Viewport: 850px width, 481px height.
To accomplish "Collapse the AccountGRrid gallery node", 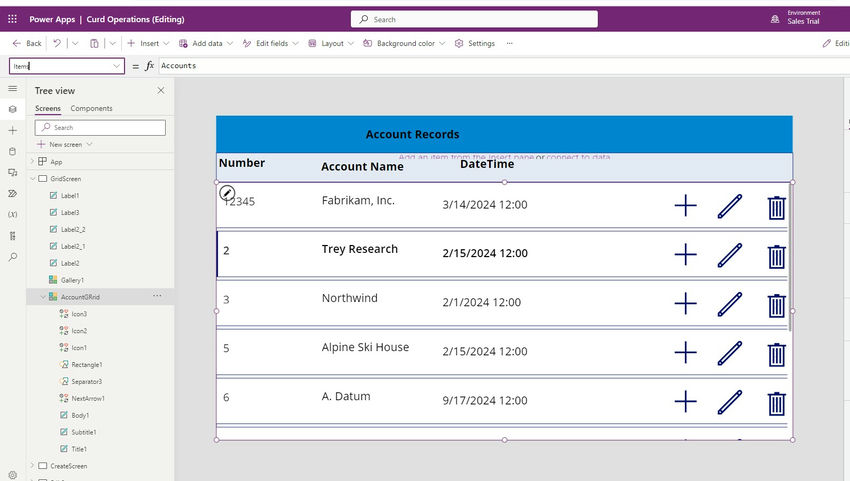I will click(x=43, y=297).
